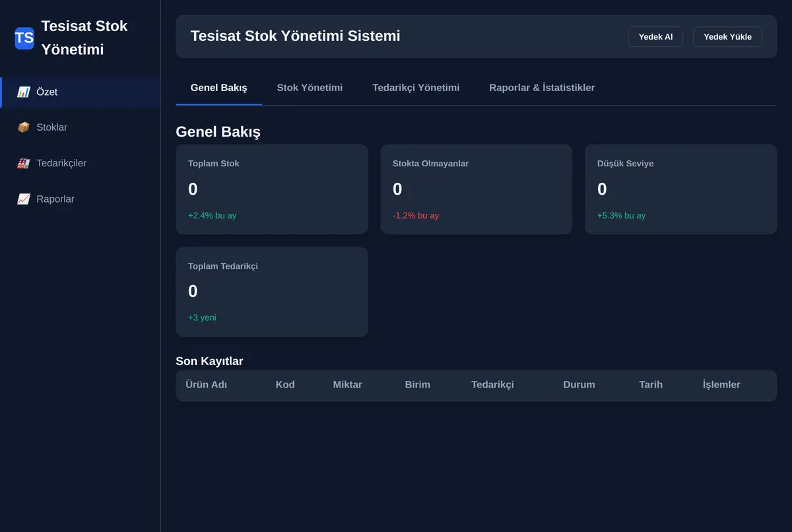
Task: Click the Düşük Seviye card title
Action: tap(626, 164)
